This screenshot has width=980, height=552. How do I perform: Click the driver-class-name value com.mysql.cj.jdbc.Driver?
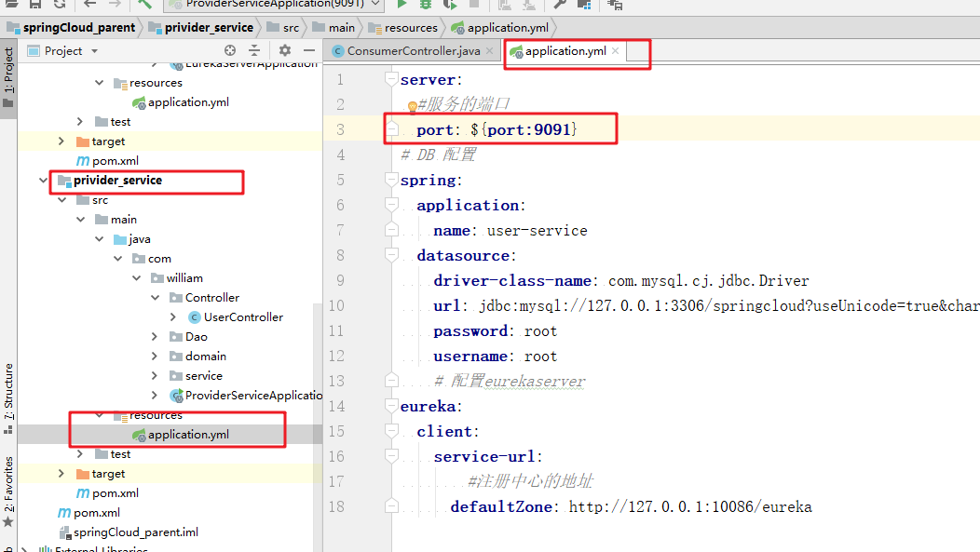click(708, 281)
